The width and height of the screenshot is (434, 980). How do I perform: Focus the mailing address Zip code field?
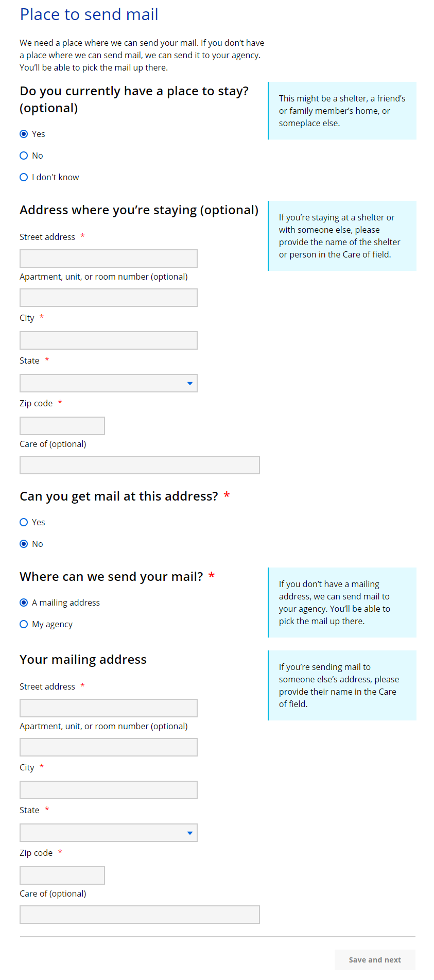click(62, 875)
